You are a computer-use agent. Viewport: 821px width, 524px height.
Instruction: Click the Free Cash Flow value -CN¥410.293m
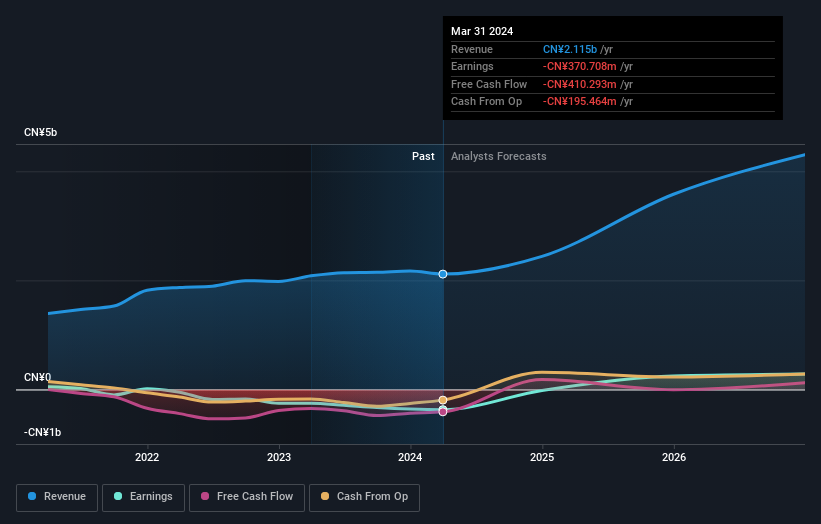click(x=580, y=84)
